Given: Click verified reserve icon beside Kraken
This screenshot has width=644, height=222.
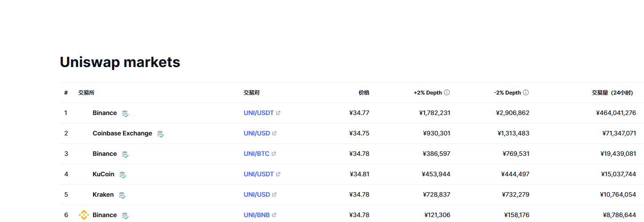Looking at the screenshot, I should click(x=122, y=195).
